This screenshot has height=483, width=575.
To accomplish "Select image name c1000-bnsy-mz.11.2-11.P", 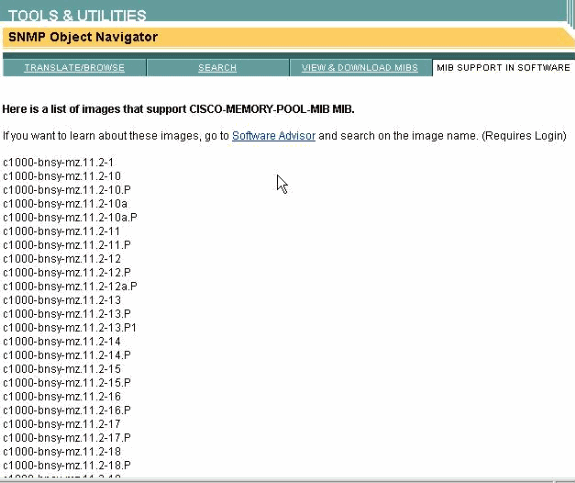I will click(67, 245).
